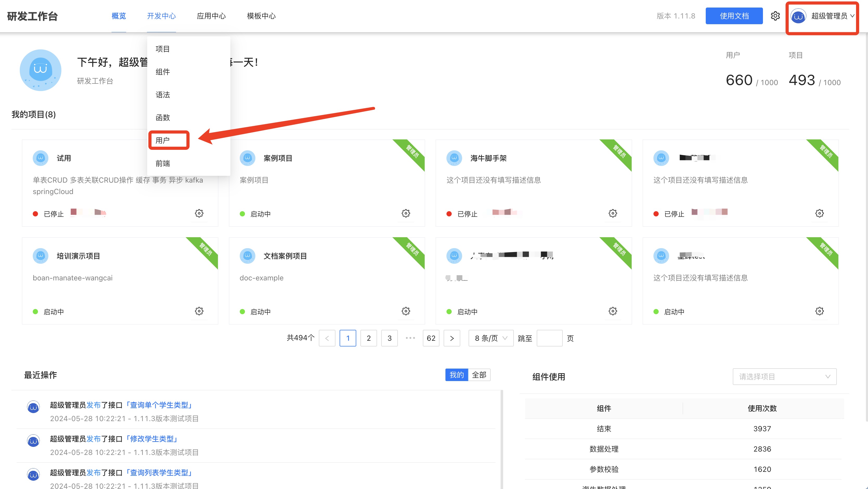Image resolution: width=868 pixels, height=489 pixels.
Task: Open settings gear for 海牛脚手架 card
Action: (613, 213)
